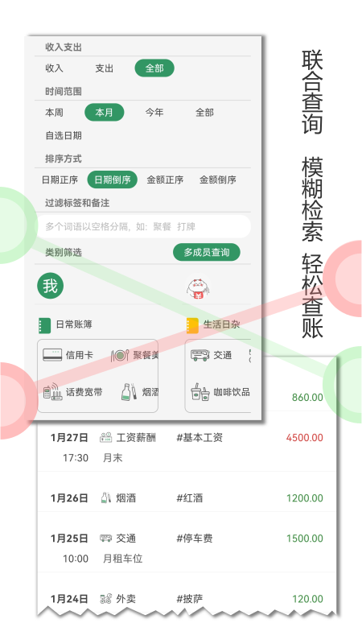Pick the 聚餐 dining category icon
Screen dimensions: 362x644
(x=120, y=355)
